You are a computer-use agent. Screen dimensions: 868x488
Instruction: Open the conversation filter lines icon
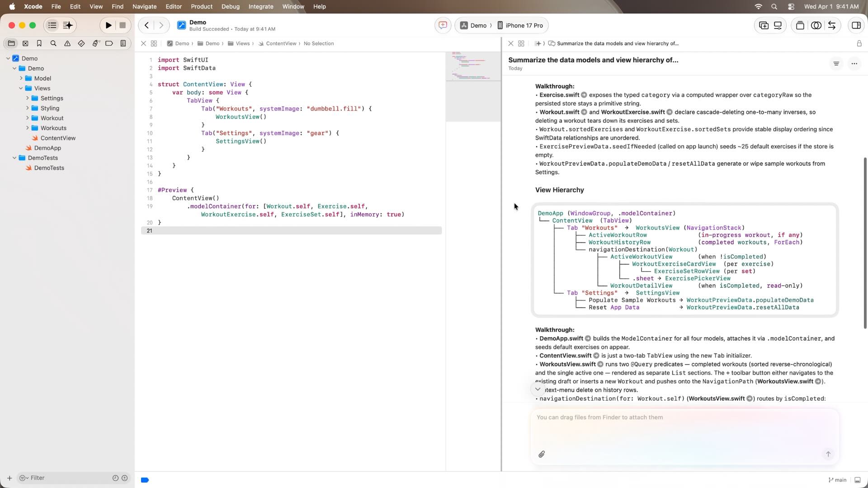click(x=836, y=64)
